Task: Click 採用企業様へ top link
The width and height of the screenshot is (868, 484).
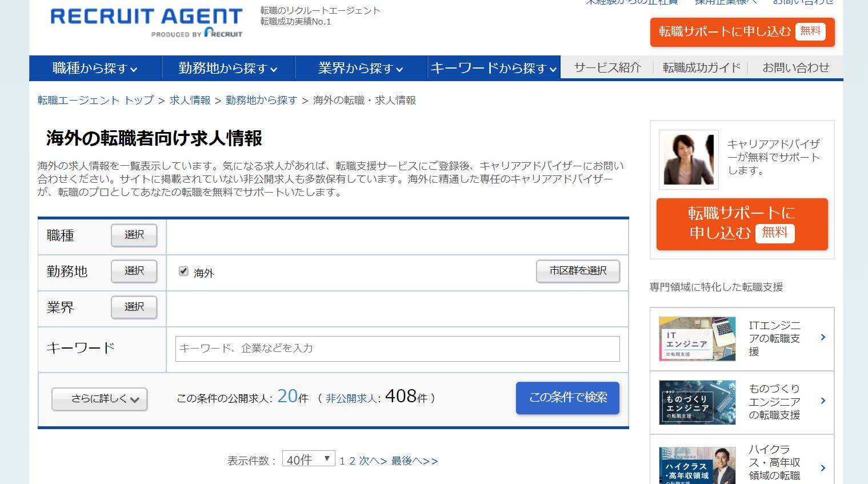Action: click(725, 2)
